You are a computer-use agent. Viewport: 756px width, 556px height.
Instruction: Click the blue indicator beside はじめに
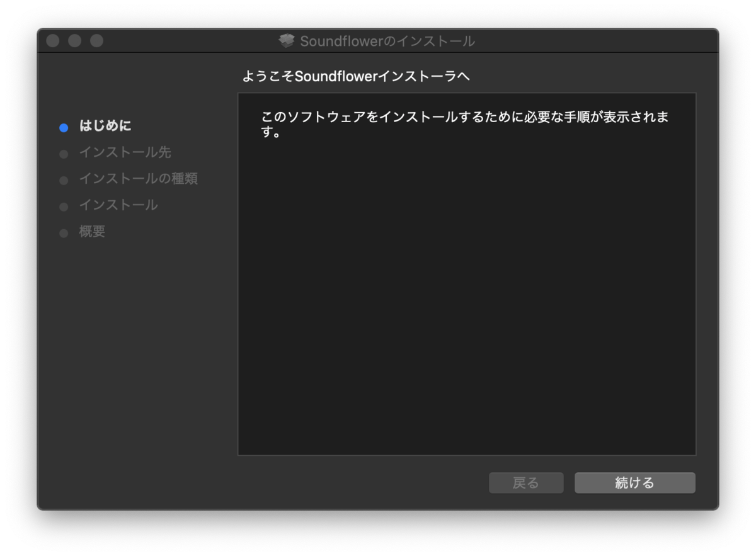[64, 127]
